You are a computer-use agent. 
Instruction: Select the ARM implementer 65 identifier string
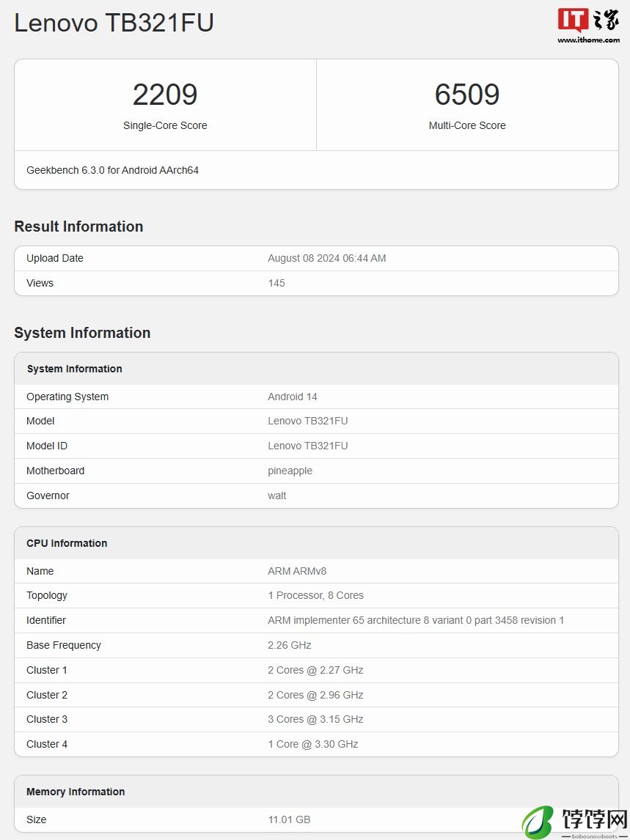pos(416,620)
